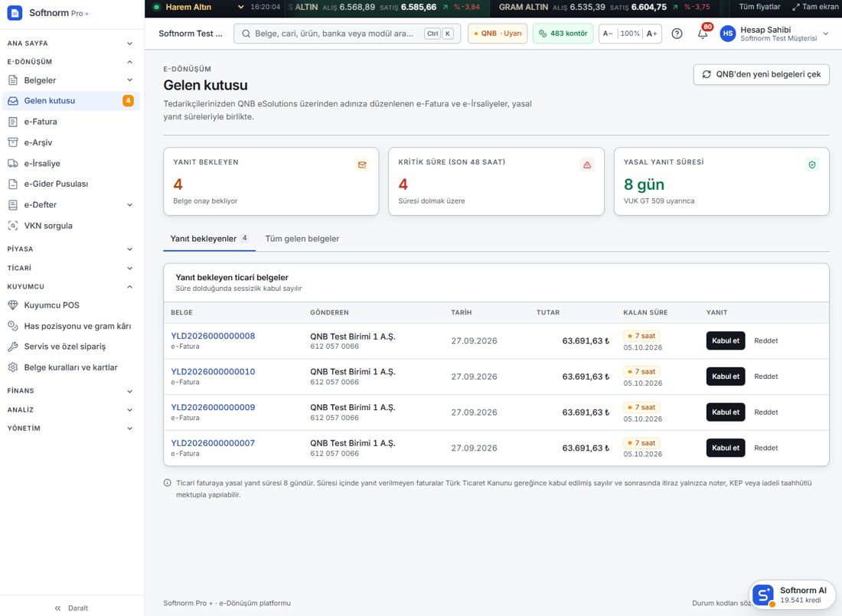Collapse the sidebar with Daralt
This screenshot has height=616, width=842.
pyautogui.click(x=71, y=608)
